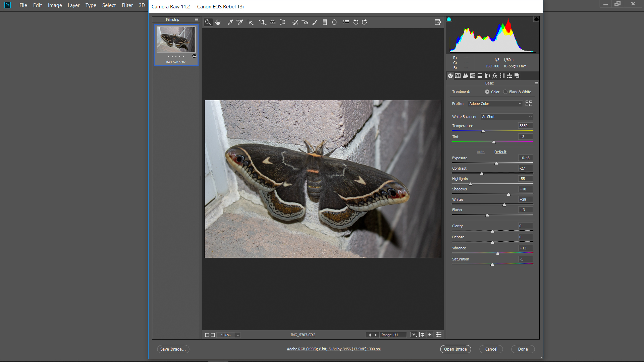
Task: Select the Red Eye Removal tool
Action: tap(305, 22)
